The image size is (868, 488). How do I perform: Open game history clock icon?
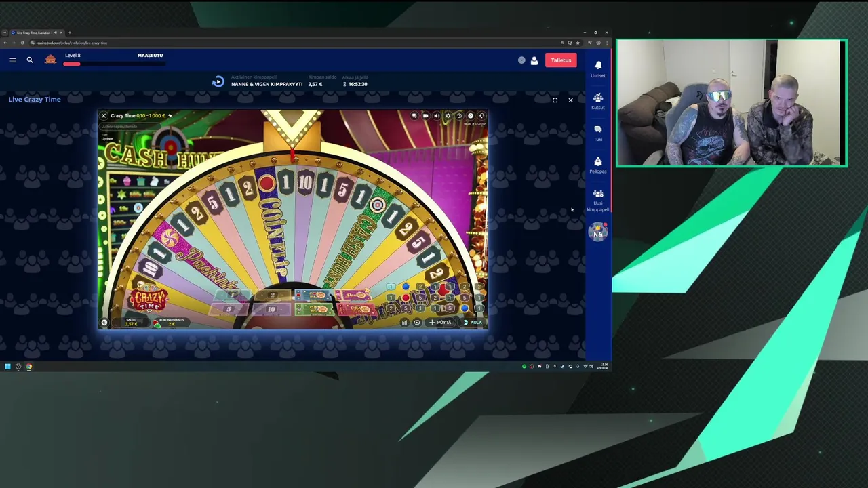459,116
